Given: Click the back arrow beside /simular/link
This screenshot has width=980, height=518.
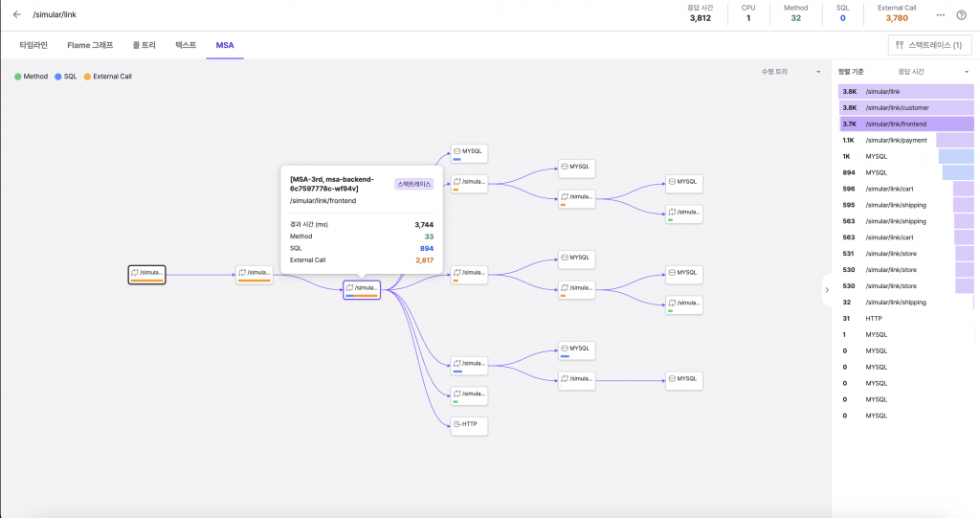Looking at the screenshot, I should coord(16,14).
